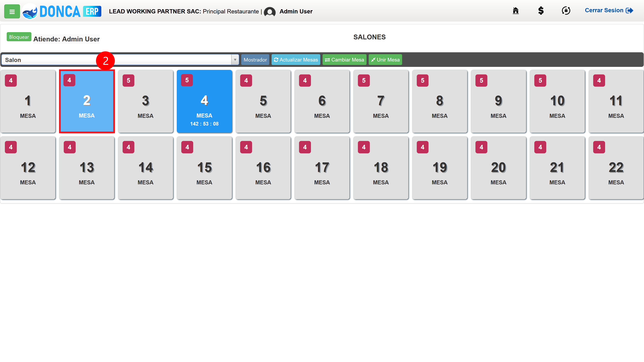The image size is (644, 362).
Task: Click the DONCA ERP logo
Action: coord(62,12)
